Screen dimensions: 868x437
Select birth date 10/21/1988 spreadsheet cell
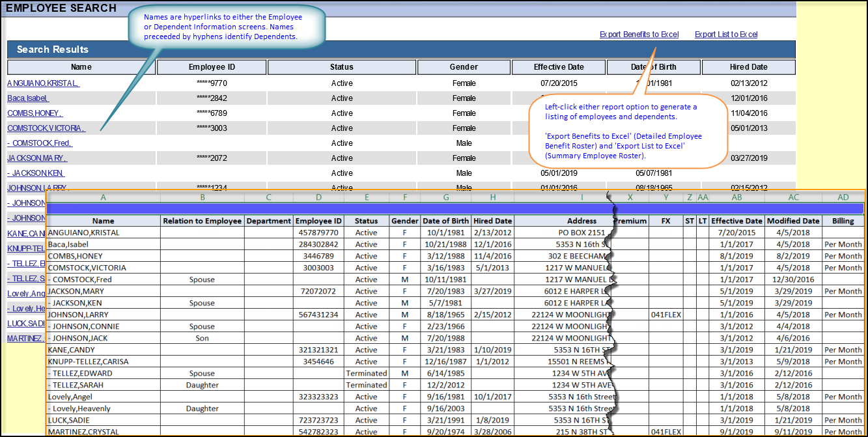446,244
